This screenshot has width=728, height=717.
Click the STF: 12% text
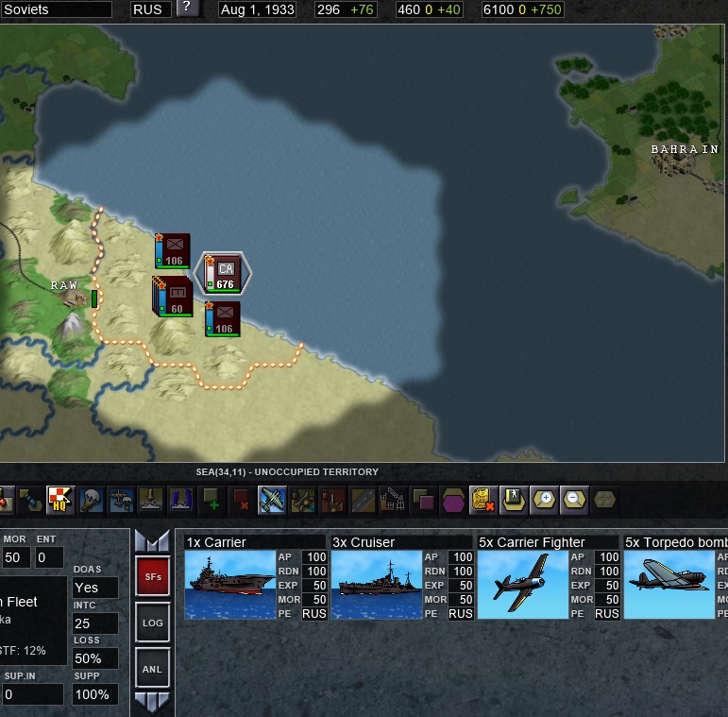(x=23, y=651)
